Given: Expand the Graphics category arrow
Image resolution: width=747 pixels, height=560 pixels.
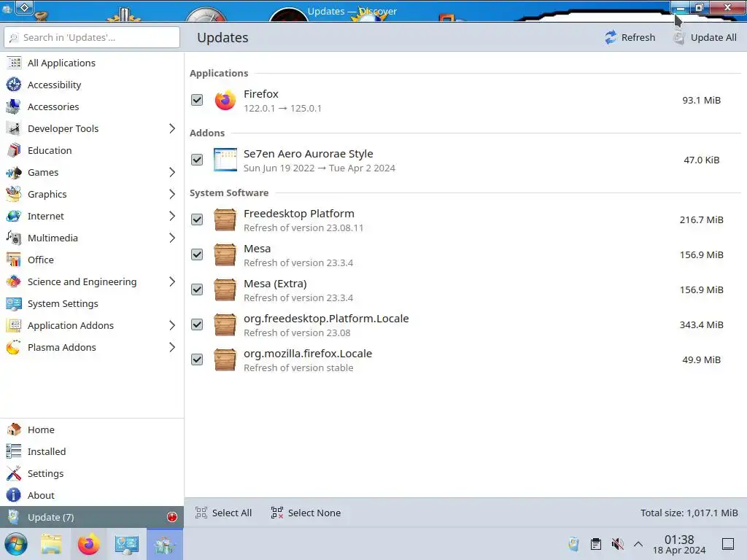Looking at the screenshot, I should [172, 194].
